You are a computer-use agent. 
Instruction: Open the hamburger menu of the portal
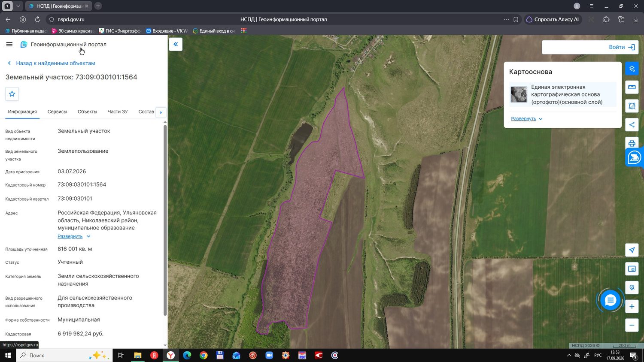[x=9, y=44]
